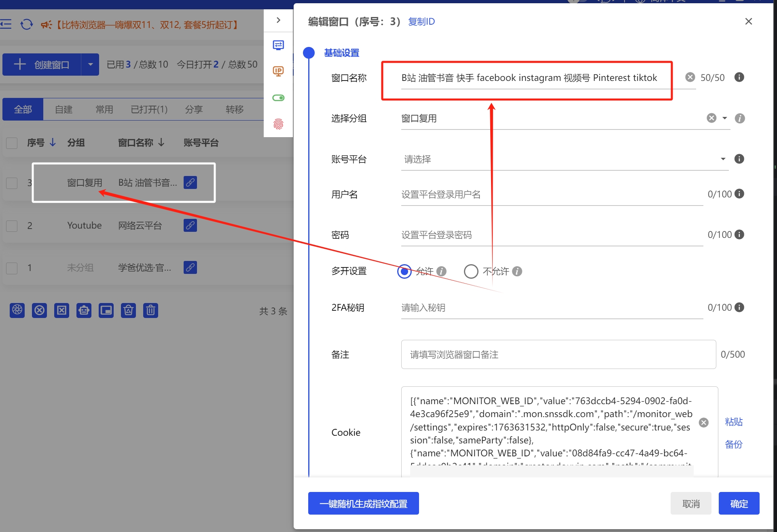The height and width of the screenshot is (532, 777).
Task: Click the 创建窗口 button
Action: point(42,64)
